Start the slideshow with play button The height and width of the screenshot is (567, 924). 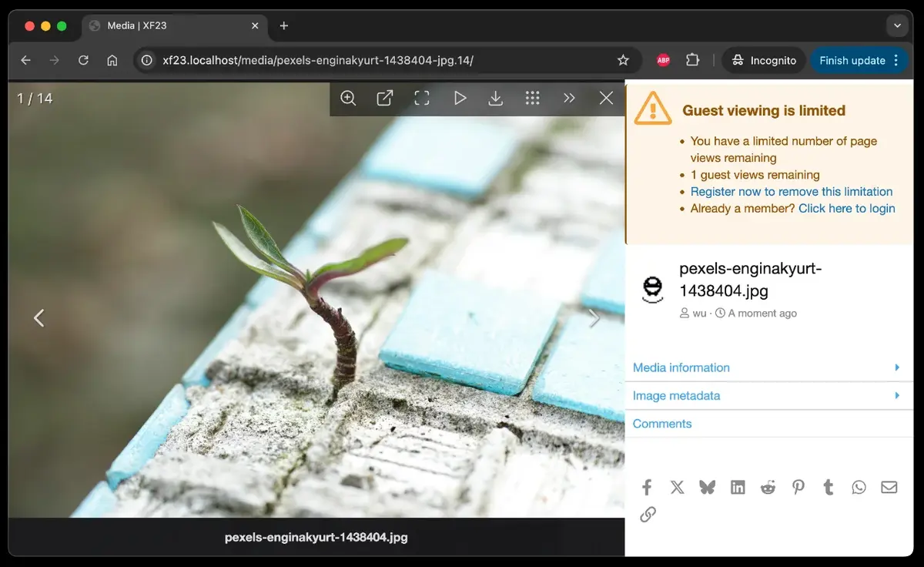click(460, 98)
